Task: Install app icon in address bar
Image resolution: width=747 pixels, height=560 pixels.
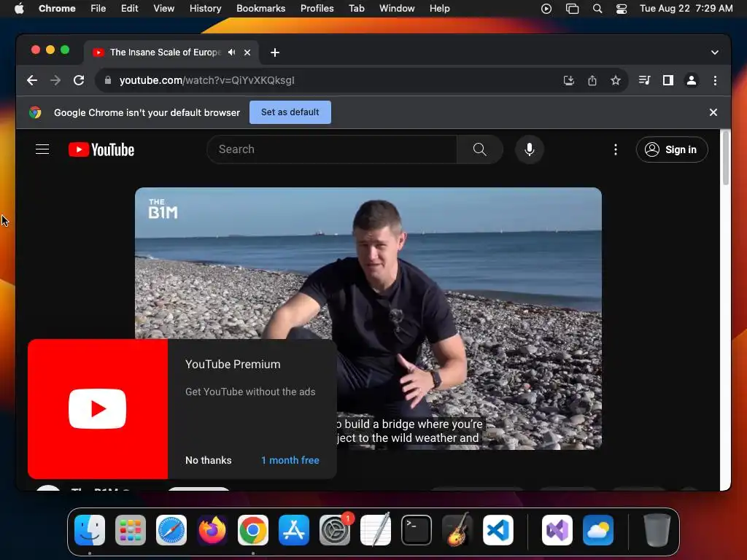Action: (x=569, y=80)
